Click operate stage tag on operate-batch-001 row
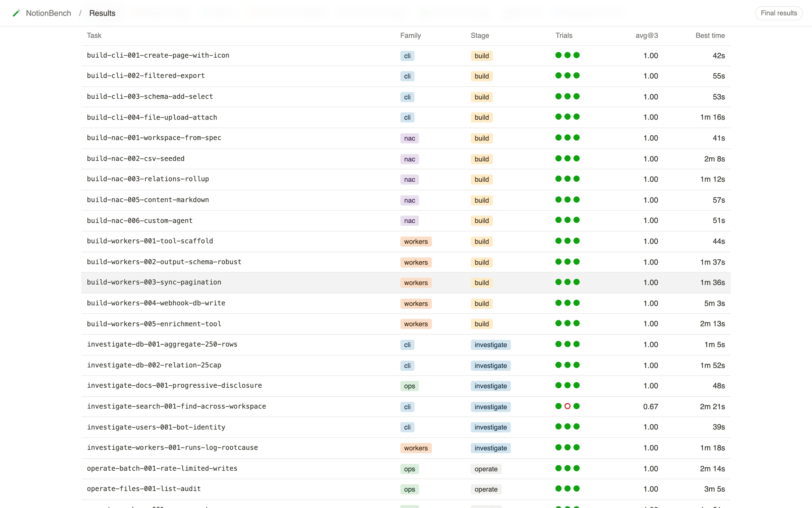Screen dimensions: 812x508 pyautogui.click(x=486, y=469)
